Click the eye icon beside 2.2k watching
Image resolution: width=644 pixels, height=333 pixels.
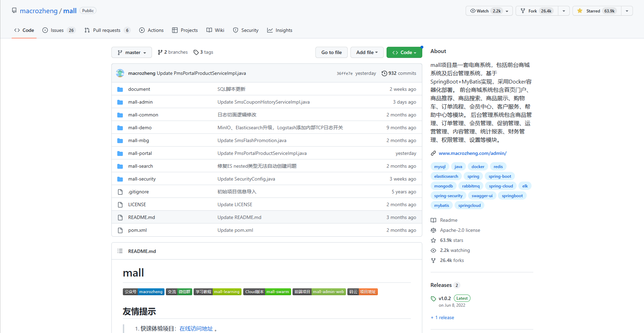click(433, 250)
